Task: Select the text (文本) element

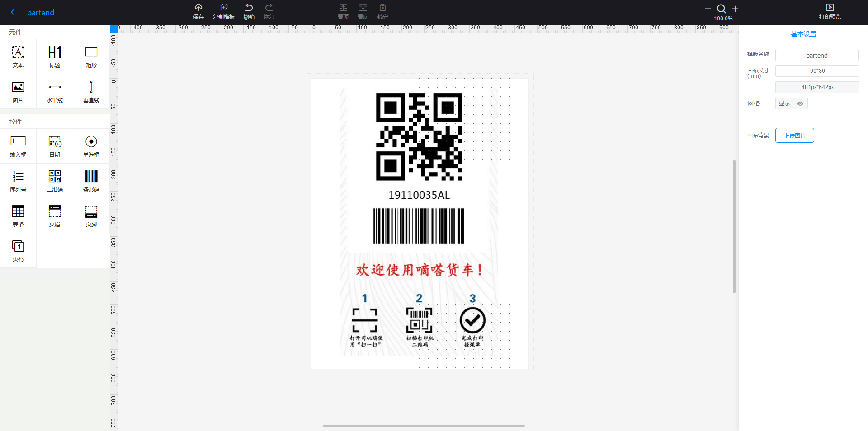Action: [x=18, y=56]
